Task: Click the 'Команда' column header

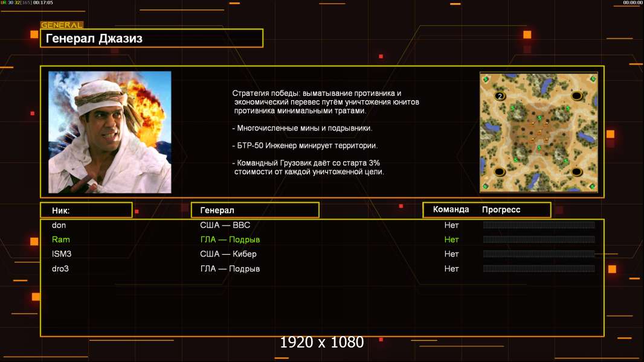Action: (451, 209)
